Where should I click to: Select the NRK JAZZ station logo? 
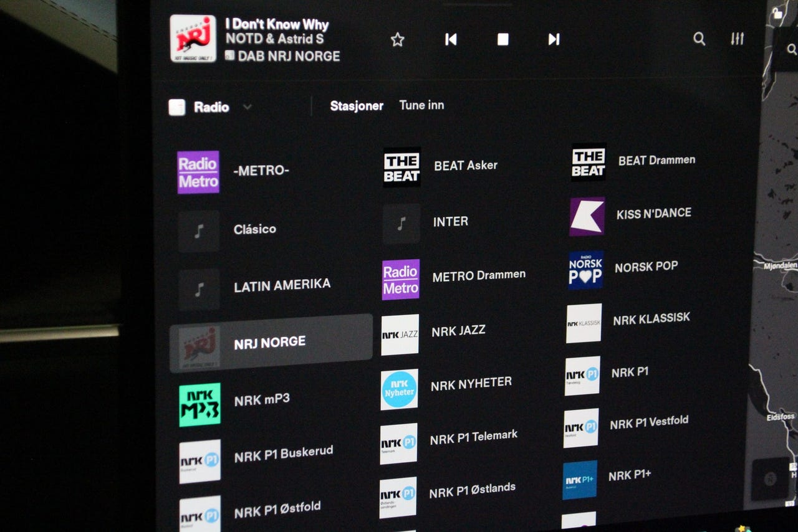pyautogui.click(x=400, y=335)
